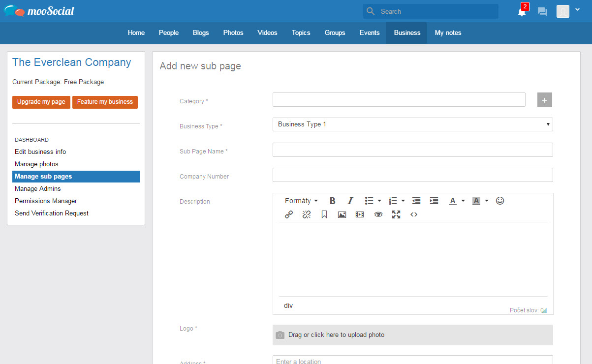Open the People menu item
The width and height of the screenshot is (592, 364).
coord(169,32)
